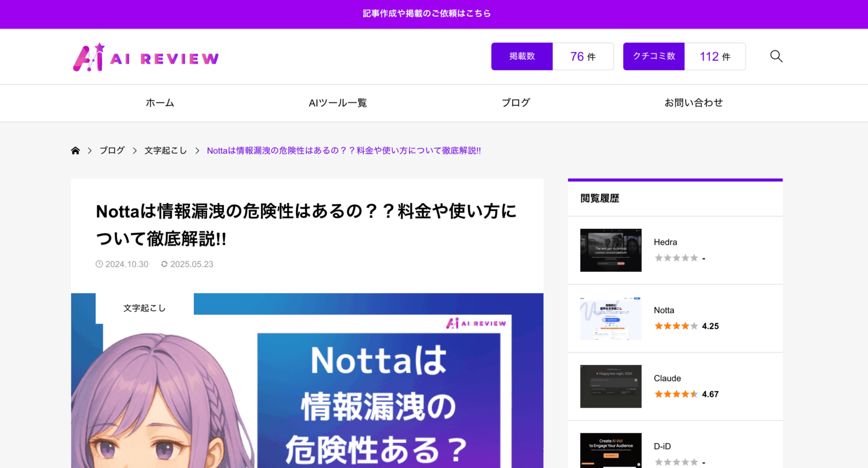Click the AI REVIEW logo
Viewport: 868px width, 468px height.
pos(145,56)
